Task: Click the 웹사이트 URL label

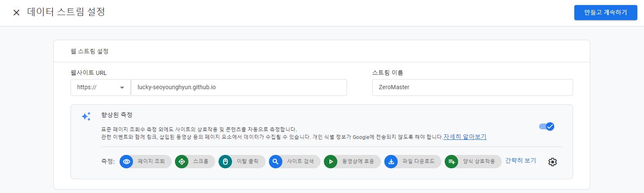Action: 89,72
